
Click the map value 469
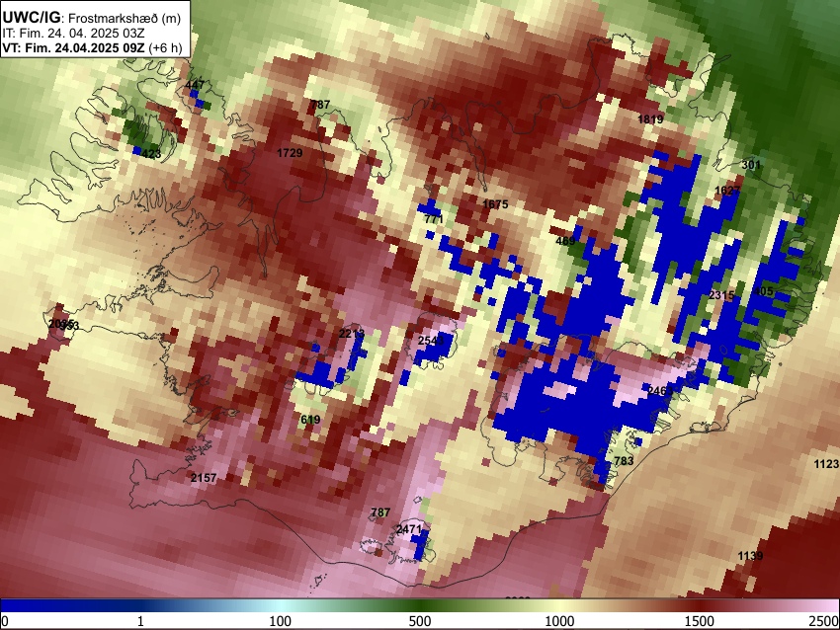565,241
